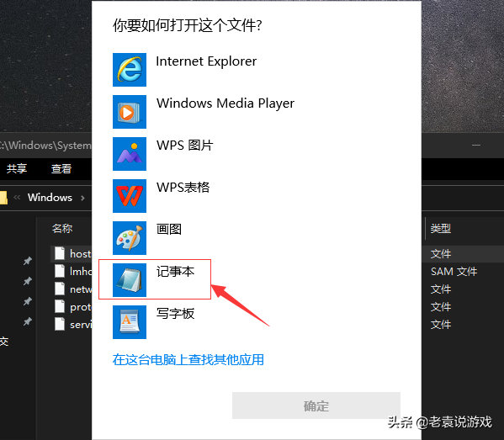
Task: Pick the WPS 图片 app icon
Action: click(130, 154)
